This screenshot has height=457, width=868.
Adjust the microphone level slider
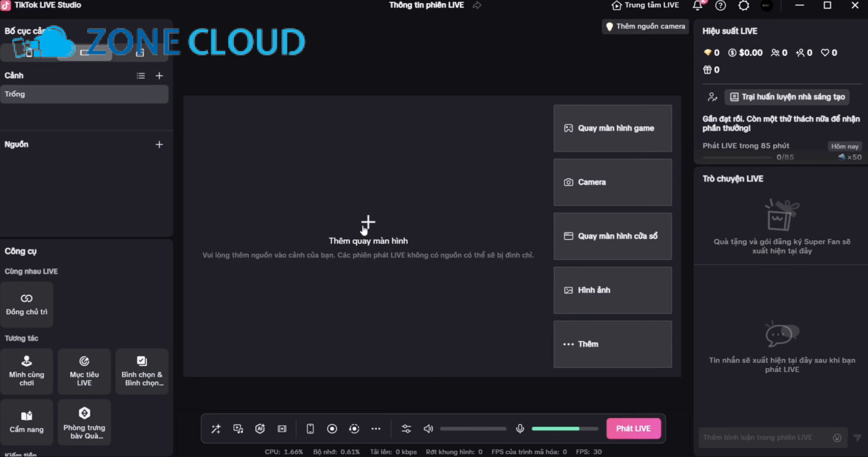pyautogui.click(x=565, y=429)
